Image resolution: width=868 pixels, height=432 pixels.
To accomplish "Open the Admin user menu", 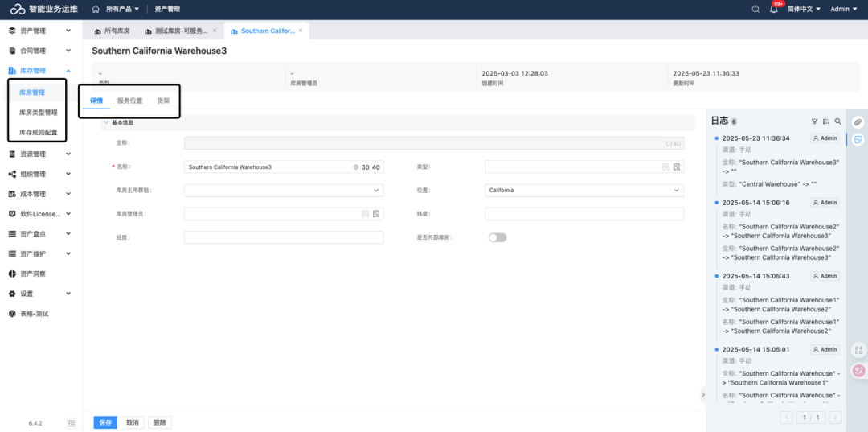I will point(843,10).
